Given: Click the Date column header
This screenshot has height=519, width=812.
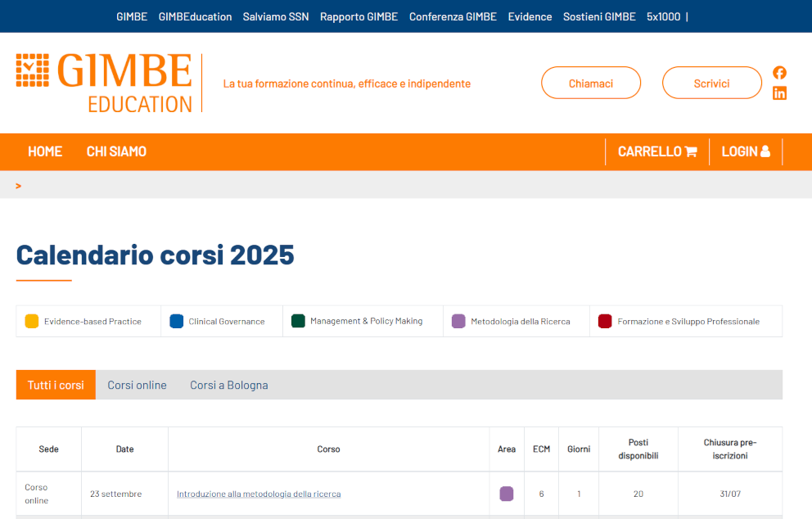Looking at the screenshot, I should pyautogui.click(x=124, y=449).
